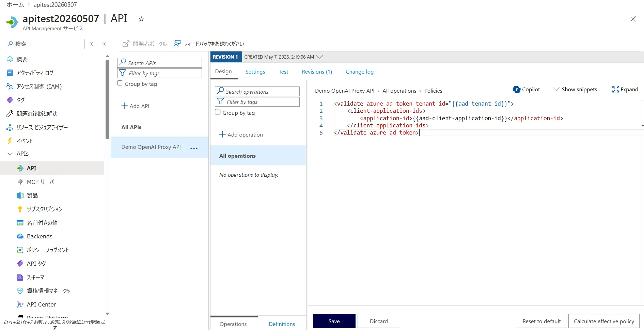Discard policy changes
Screen dimensions: 644x330
pos(379,321)
